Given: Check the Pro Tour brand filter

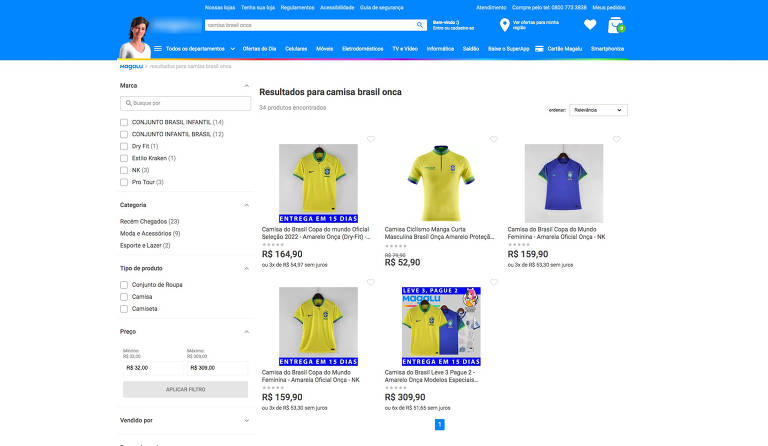Looking at the screenshot, I should [124, 182].
